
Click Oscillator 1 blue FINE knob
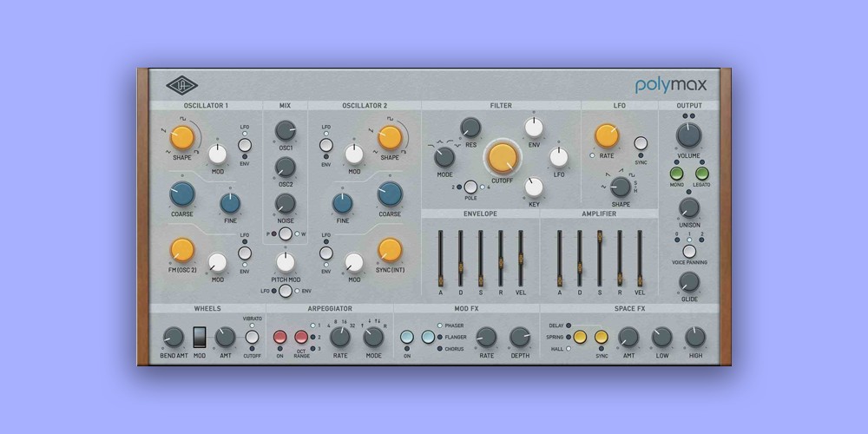(230, 203)
